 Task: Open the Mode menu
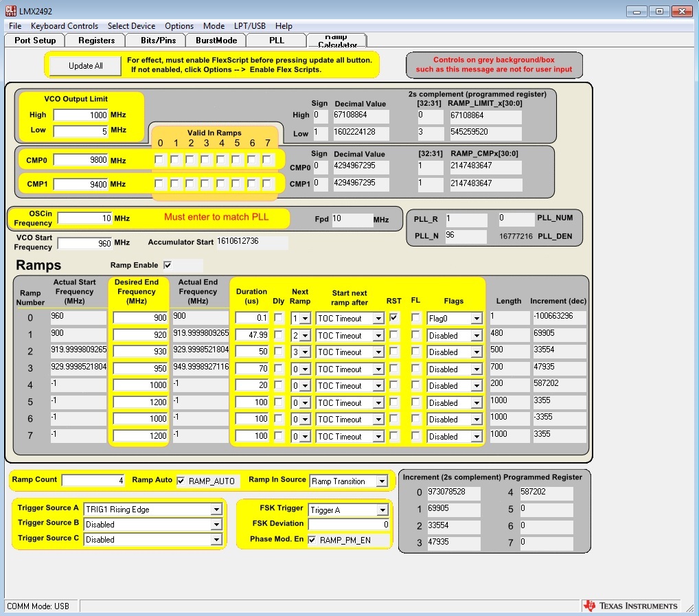click(214, 26)
